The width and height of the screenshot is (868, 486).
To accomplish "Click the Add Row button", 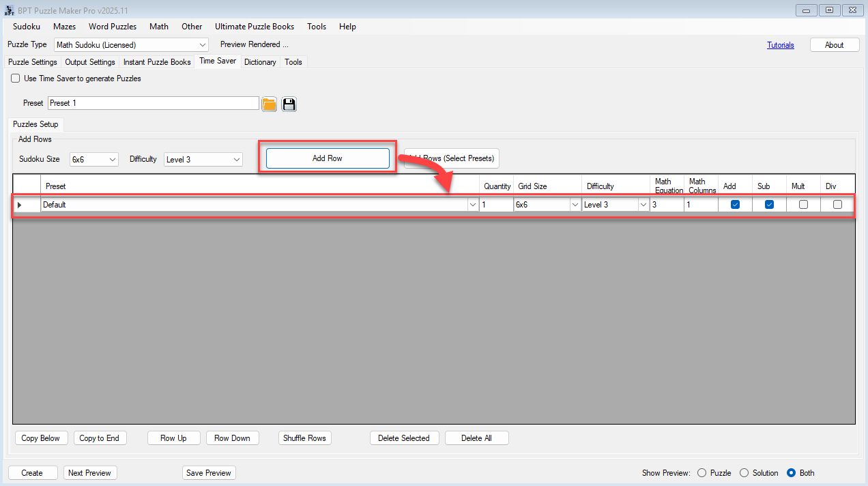I will tap(328, 158).
